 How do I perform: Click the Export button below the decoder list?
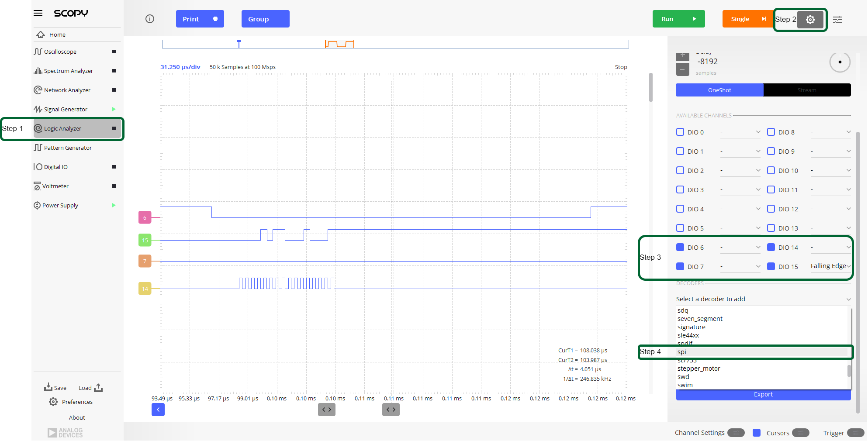(x=763, y=394)
